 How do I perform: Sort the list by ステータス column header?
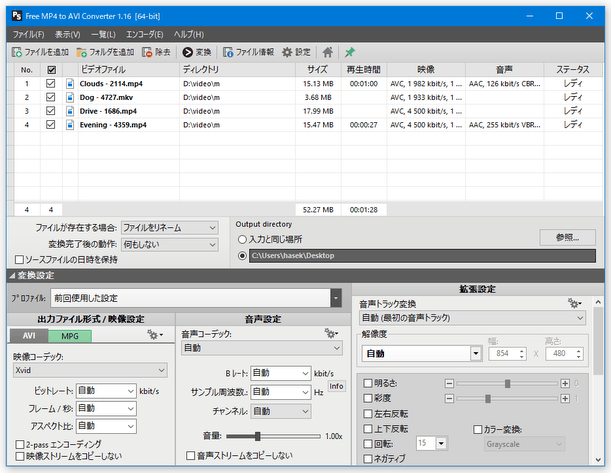573,70
